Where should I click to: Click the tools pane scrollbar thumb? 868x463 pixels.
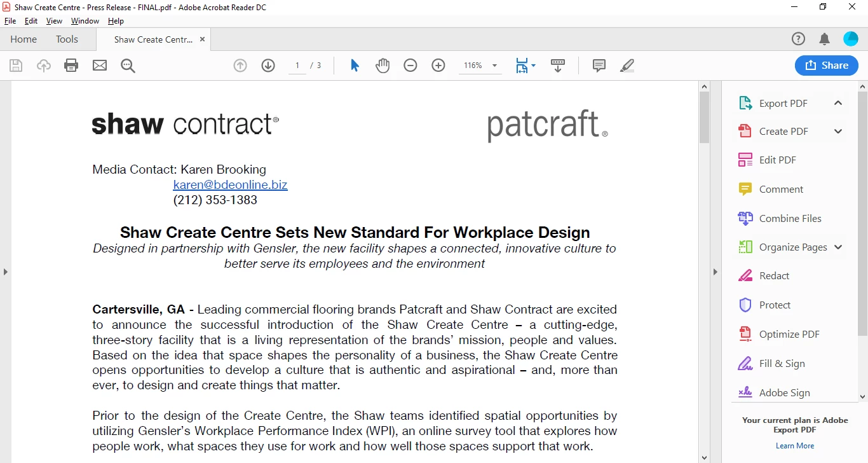[x=862, y=214]
